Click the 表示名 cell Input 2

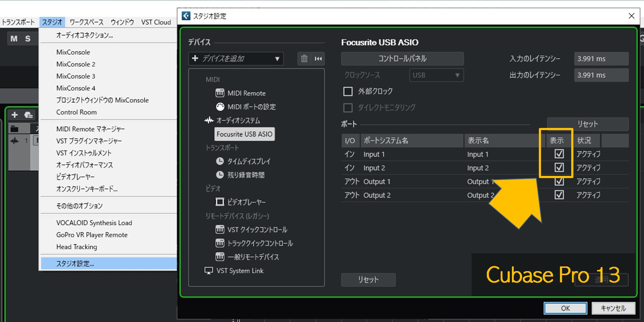tap(478, 168)
